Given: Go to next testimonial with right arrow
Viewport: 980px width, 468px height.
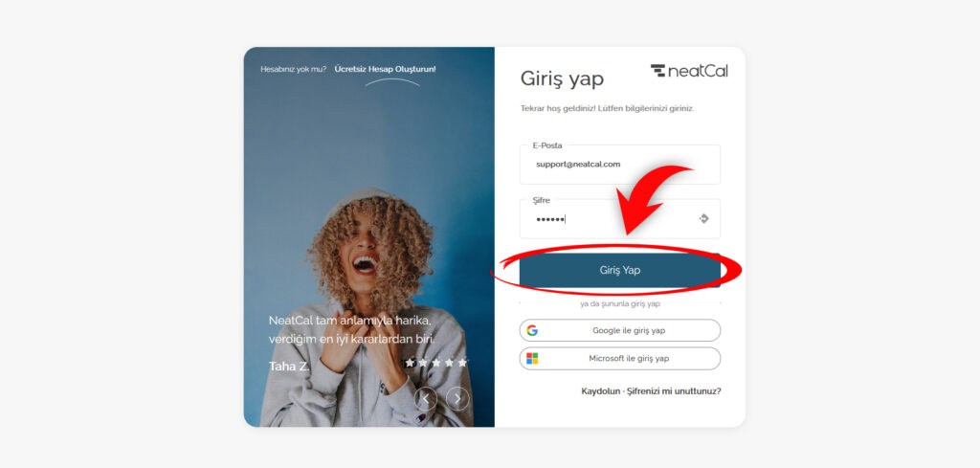Looking at the screenshot, I should click(457, 398).
